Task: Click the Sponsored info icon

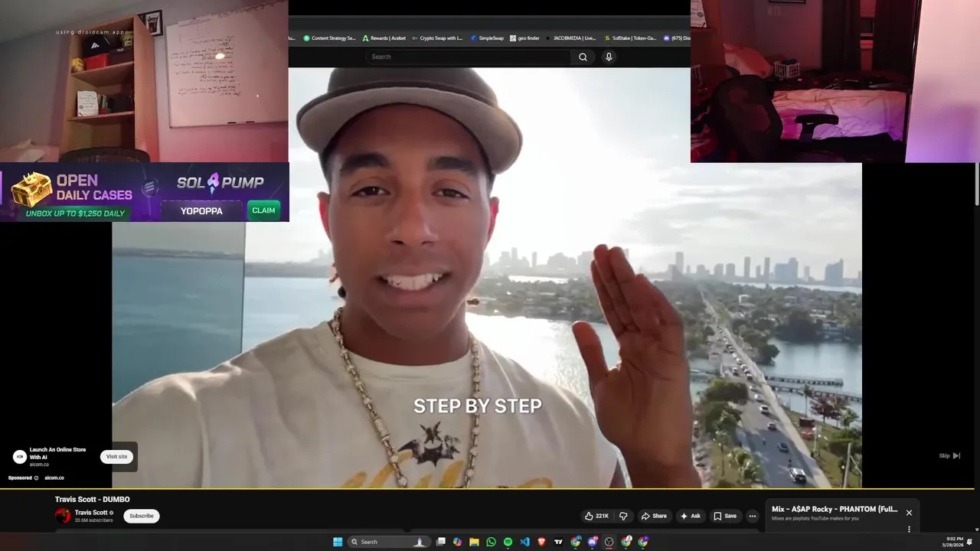Action: point(36,478)
